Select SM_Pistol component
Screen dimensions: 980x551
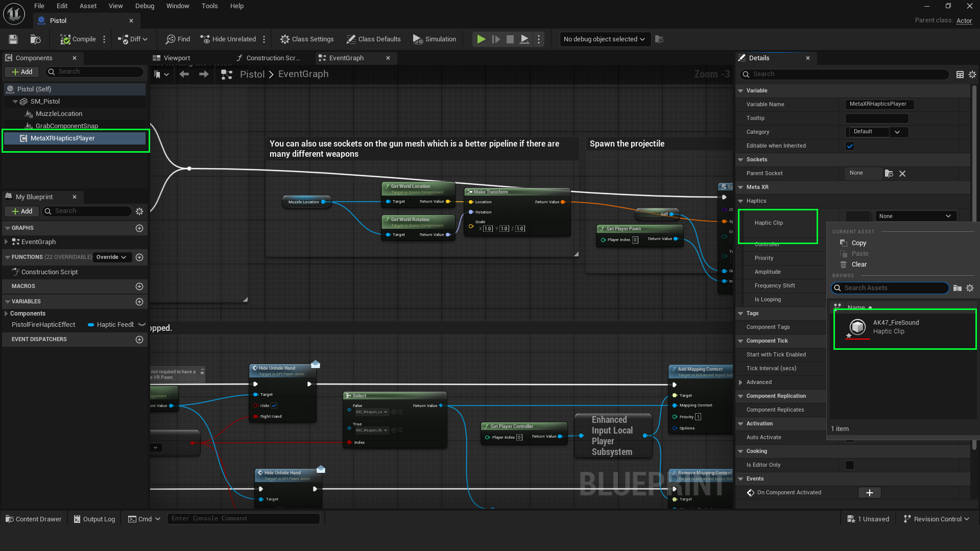click(45, 102)
